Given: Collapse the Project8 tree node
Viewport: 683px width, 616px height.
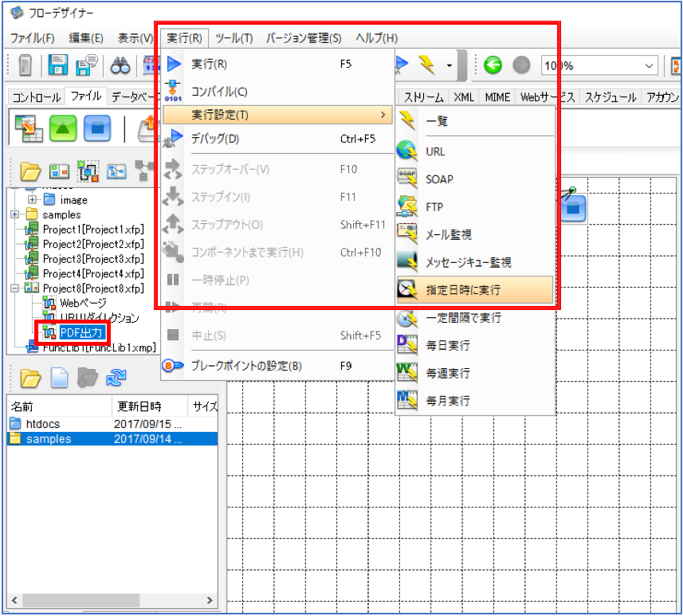Looking at the screenshot, I should pyautogui.click(x=15, y=288).
